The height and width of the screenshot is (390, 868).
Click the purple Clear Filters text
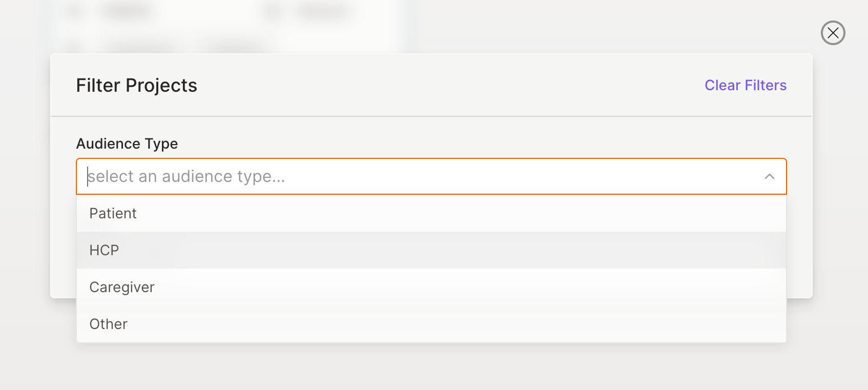click(745, 85)
